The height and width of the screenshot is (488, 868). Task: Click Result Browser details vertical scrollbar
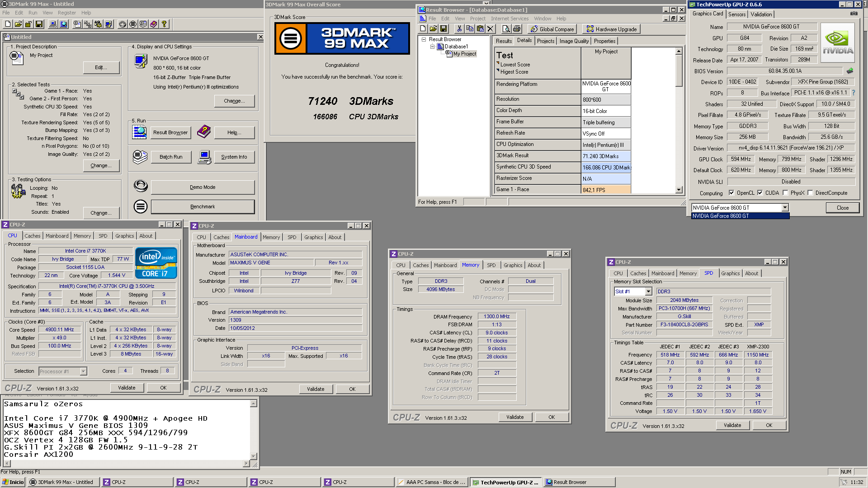click(x=679, y=121)
